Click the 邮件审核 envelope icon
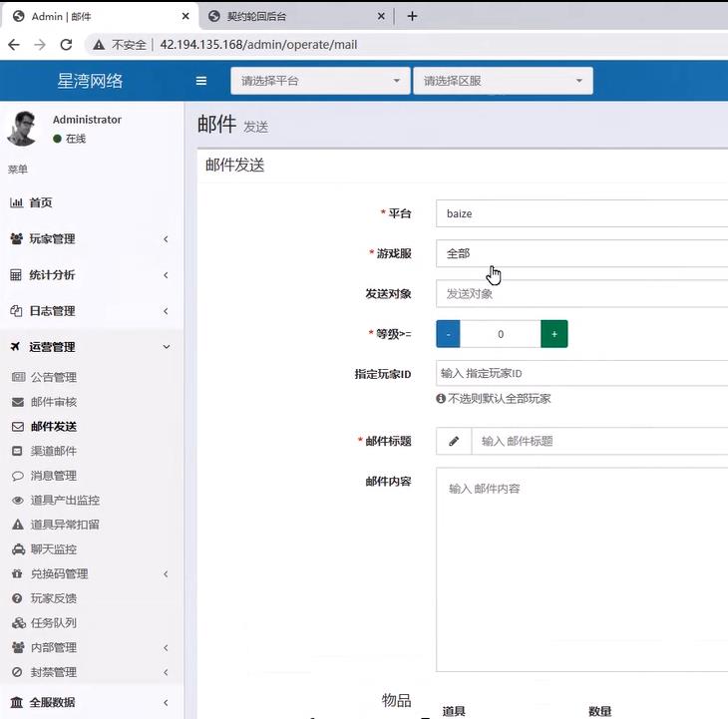This screenshot has width=728, height=719. click(x=18, y=402)
